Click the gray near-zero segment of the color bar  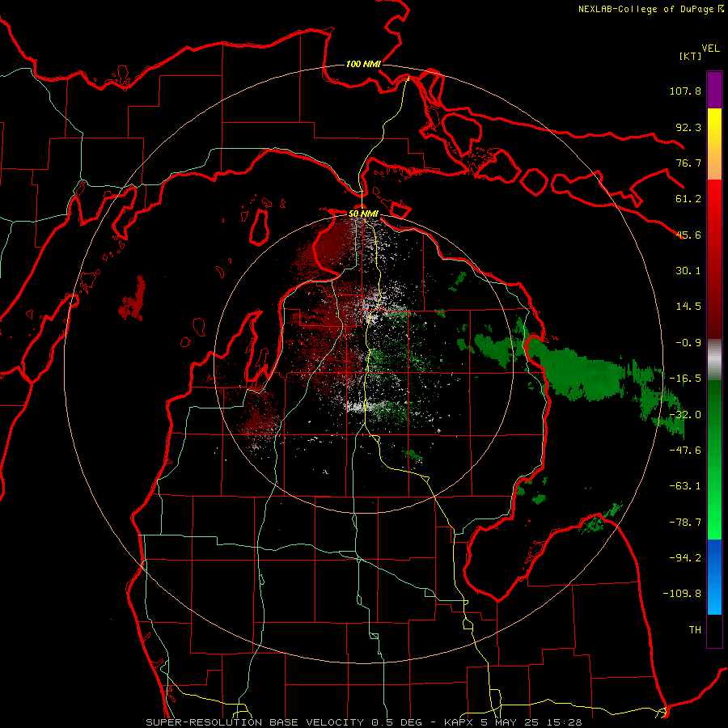pyautogui.click(x=714, y=360)
